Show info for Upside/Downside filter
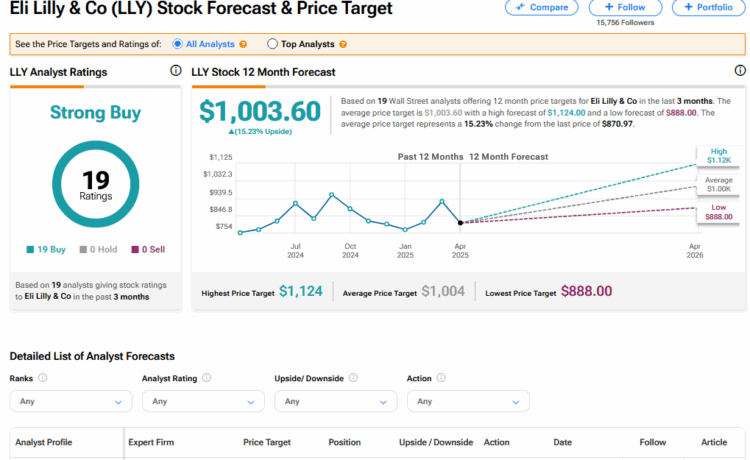Screen dimensions: 750x460 pos(354,379)
